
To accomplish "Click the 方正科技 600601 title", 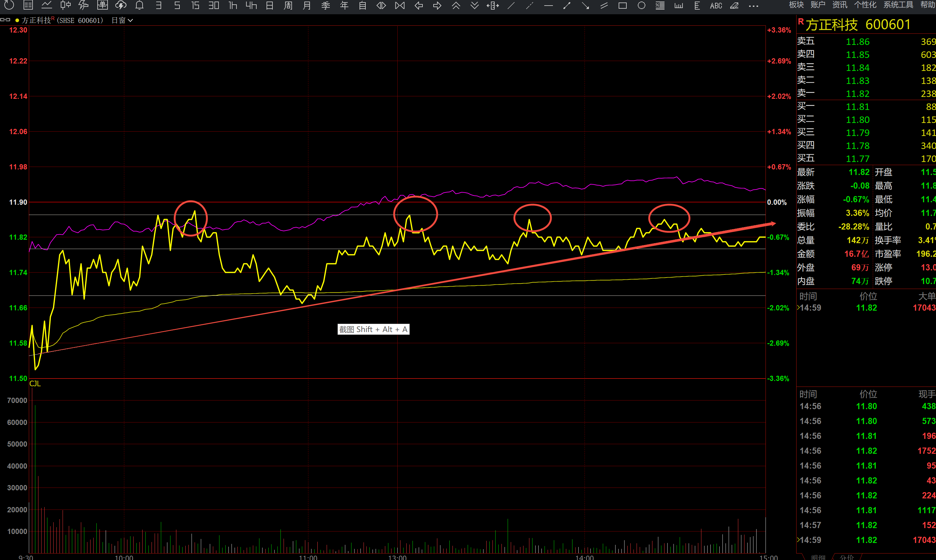I will (x=857, y=24).
